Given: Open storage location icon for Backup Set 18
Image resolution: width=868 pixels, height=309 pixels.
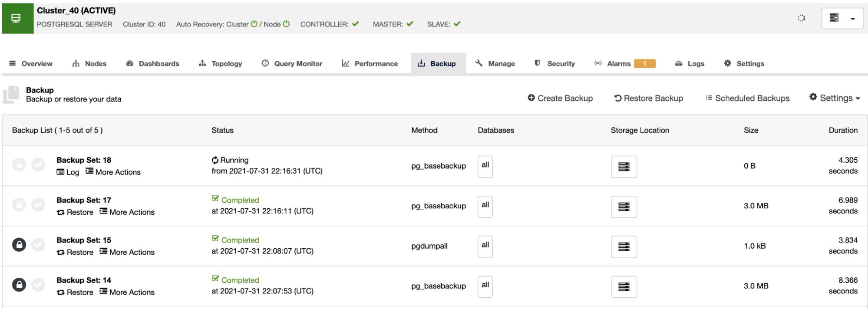Looking at the screenshot, I should coord(624,167).
